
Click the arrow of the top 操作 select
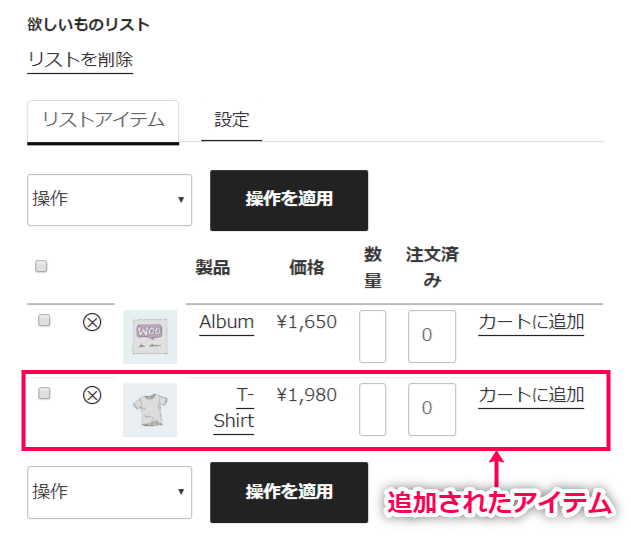point(181,200)
